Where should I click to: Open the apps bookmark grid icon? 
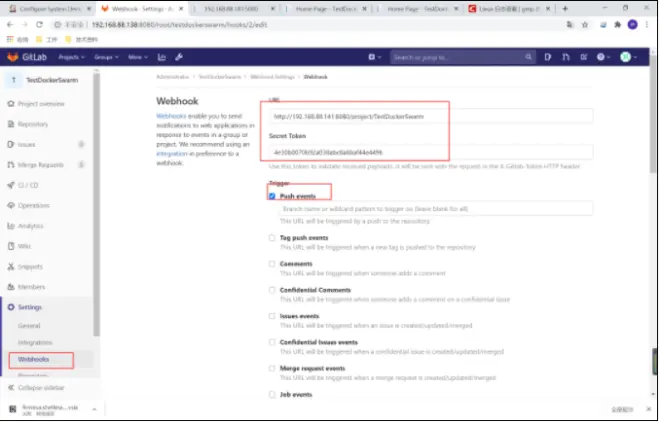tap(10, 39)
